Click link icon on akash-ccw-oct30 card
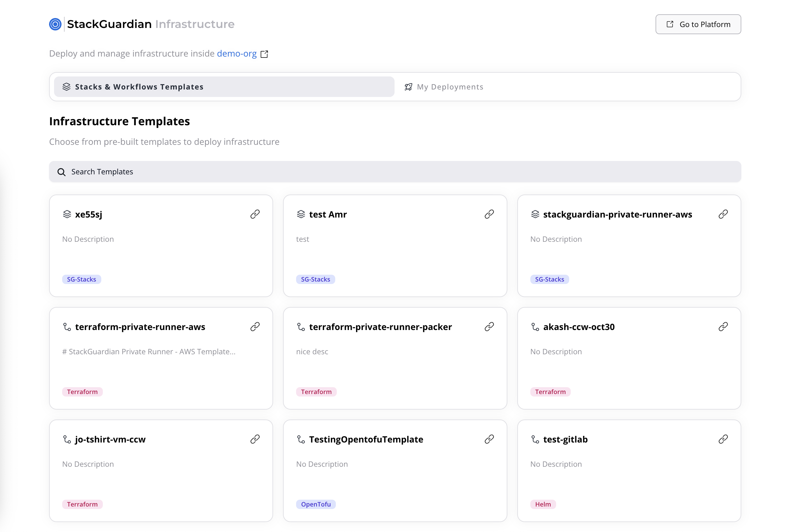This screenshot has height=532, width=791. 723,327
